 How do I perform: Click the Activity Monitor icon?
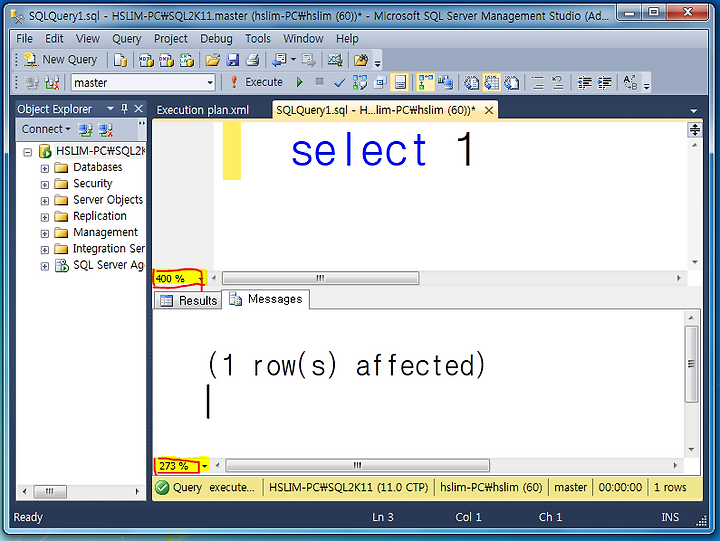coord(335,60)
